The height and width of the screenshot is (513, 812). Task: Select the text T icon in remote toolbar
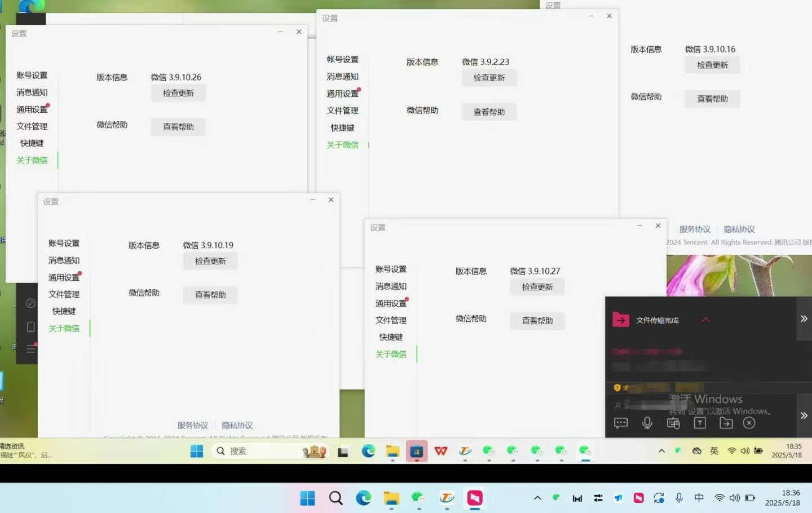700,423
